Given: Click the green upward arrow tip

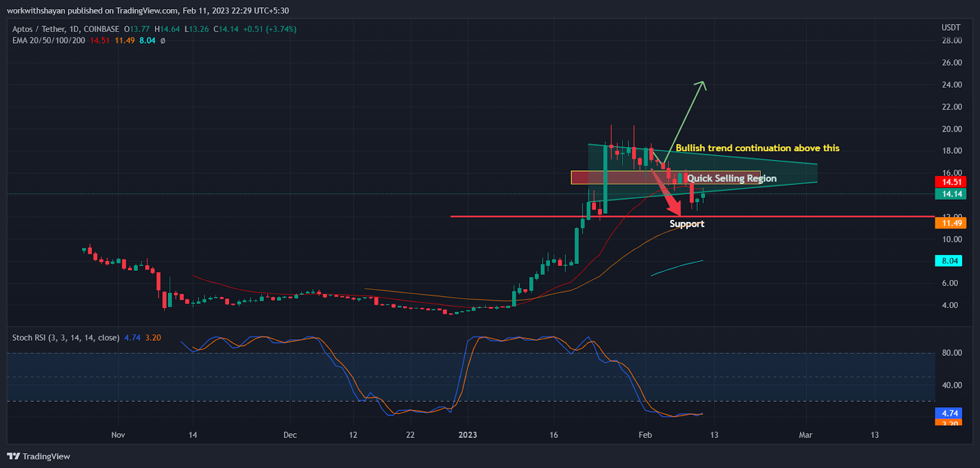Looking at the screenshot, I should tap(703, 83).
